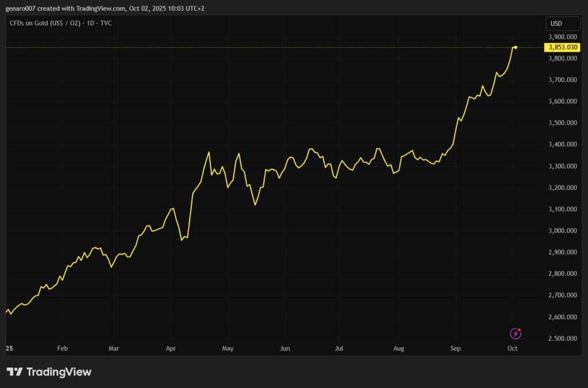Image resolution: width=588 pixels, height=388 pixels.
Task: Select the Mar marker on time axis
Action: coord(114,348)
